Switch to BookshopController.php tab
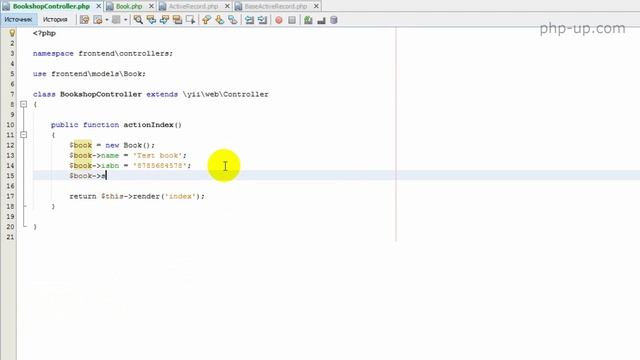Screen dimensions: 640x360 [x=51, y=7]
